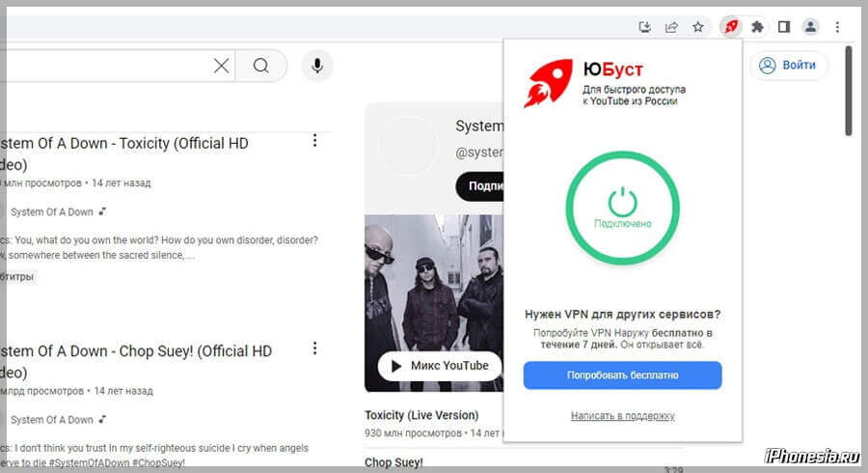Open System Of A Down channel under Toxicity

click(51, 212)
